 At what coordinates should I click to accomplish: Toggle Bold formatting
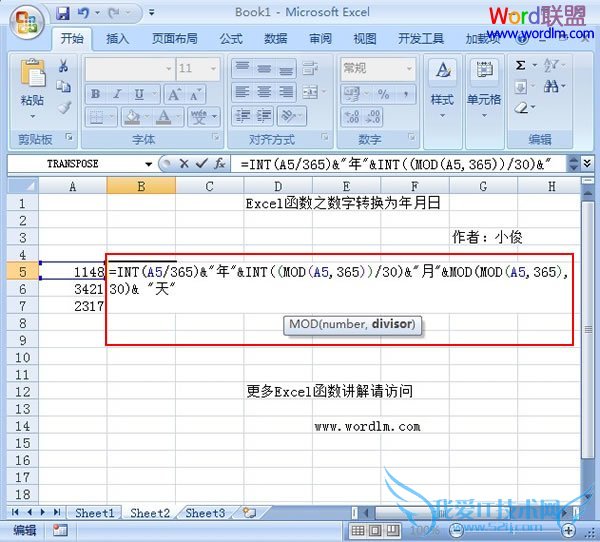[96, 94]
